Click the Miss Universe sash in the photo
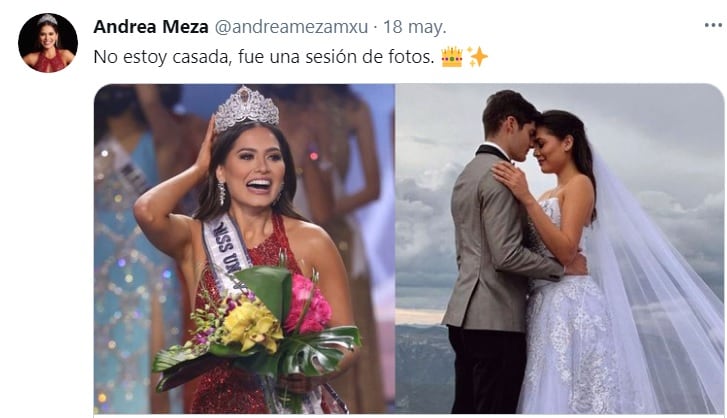Viewport: 727px width, 418px height. pos(226,248)
